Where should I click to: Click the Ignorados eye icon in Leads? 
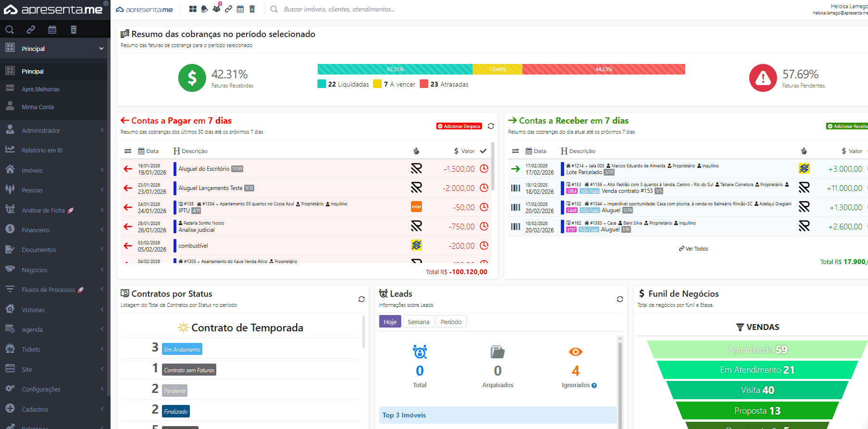[x=575, y=352]
